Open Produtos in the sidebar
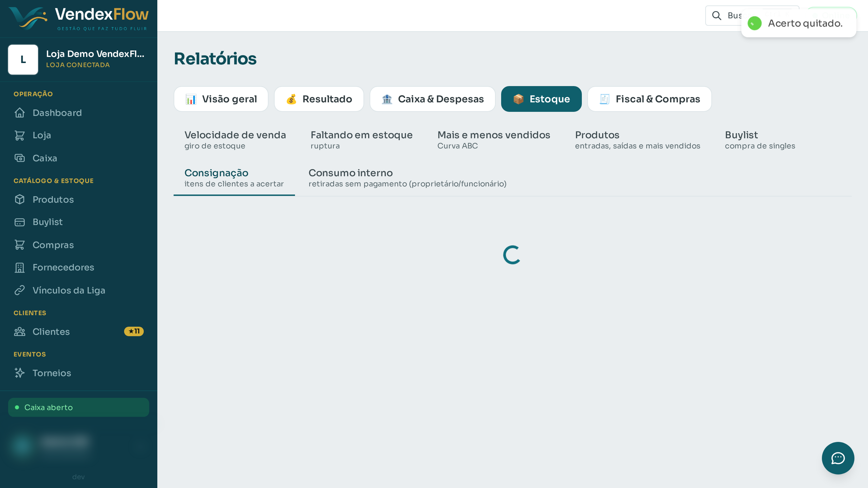Image resolution: width=868 pixels, height=488 pixels. [79, 200]
